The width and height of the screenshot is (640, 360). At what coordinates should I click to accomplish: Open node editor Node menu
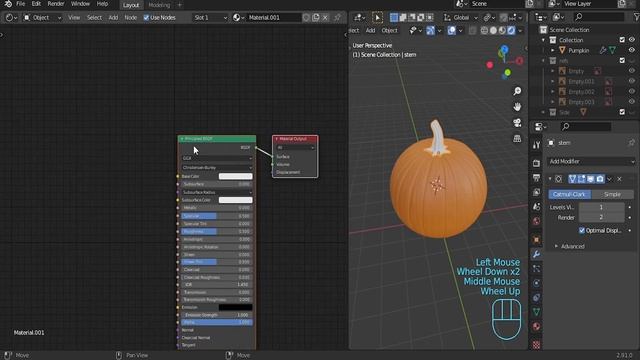[x=131, y=18]
